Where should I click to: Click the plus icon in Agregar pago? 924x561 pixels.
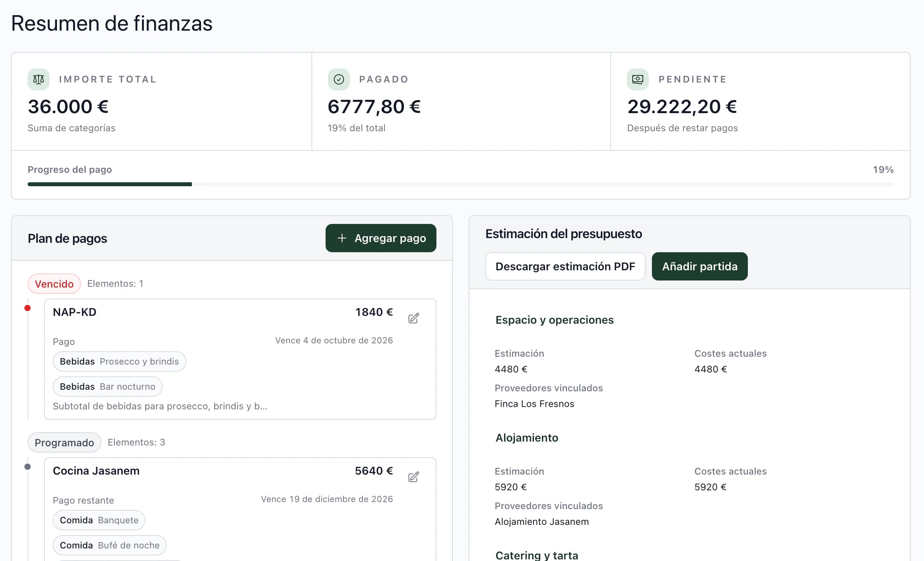[342, 238]
